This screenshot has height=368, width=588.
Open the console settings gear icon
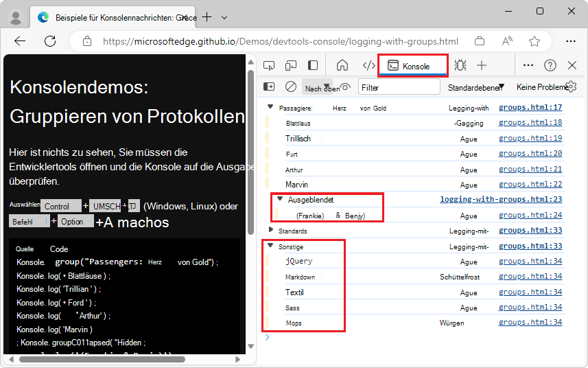[x=571, y=87]
